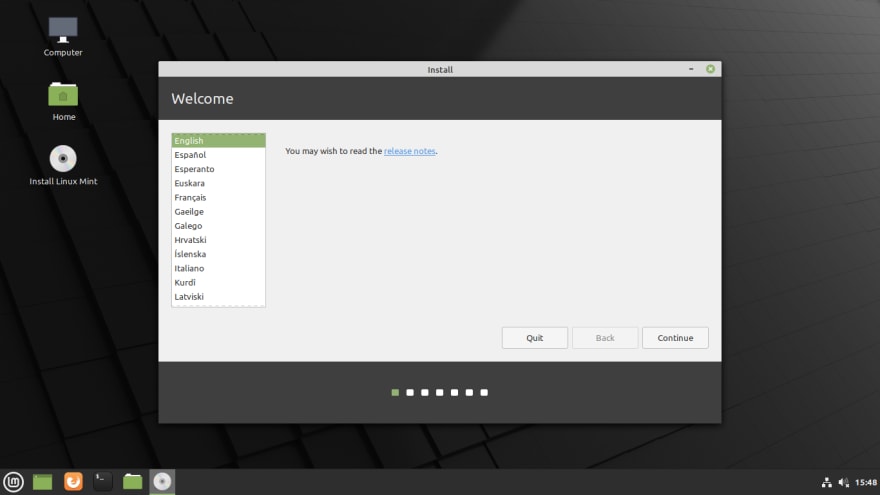
Task: Click the volume speaker tray icon
Action: point(844,482)
